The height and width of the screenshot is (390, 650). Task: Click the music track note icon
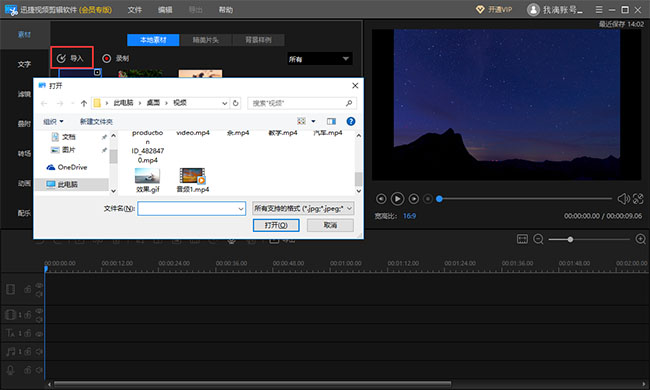pyautogui.click(x=10, y=352)
